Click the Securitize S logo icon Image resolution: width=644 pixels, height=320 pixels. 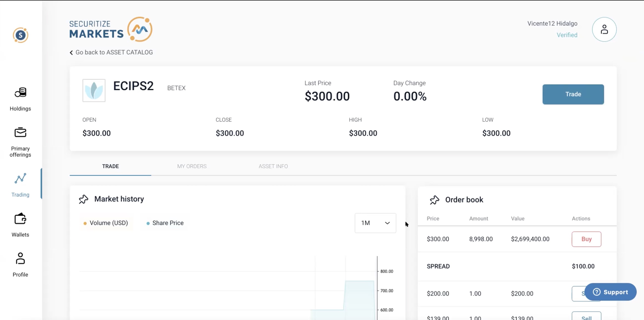click(x=21, y=35)
